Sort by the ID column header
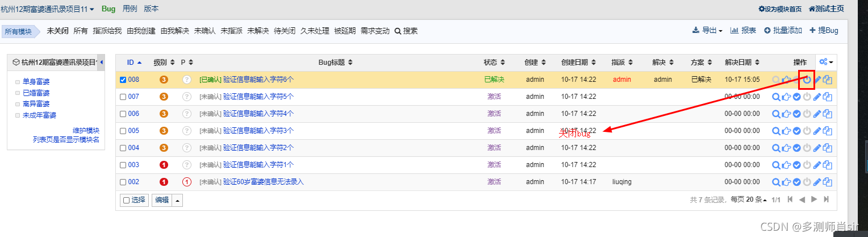This screenshot has height=237, width=868. (134, 62)
